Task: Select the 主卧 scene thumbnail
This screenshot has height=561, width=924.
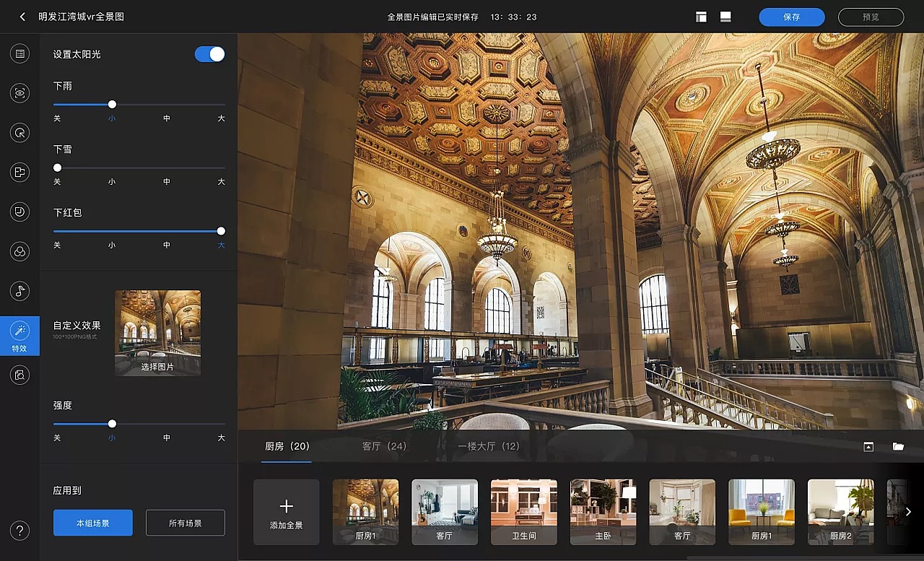Action: click(603, 512)
